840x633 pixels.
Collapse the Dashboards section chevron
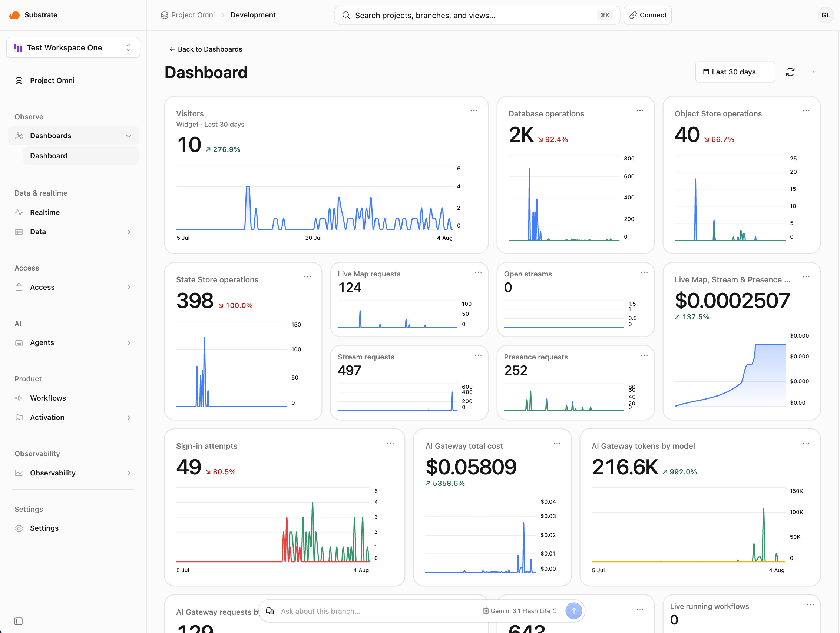pos(128,136)
